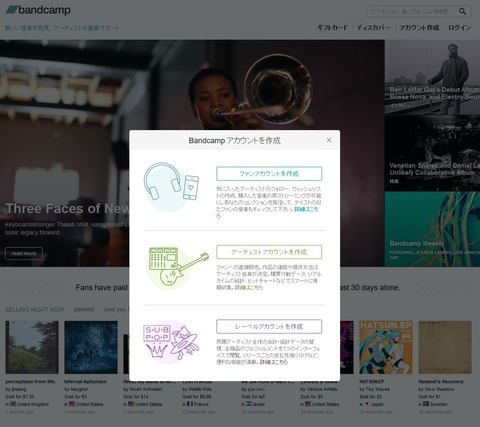Image resolution: width=480 pixels, height=427 pixels.
Task: Click the flag beside Japan
Action: coord(367,404)
